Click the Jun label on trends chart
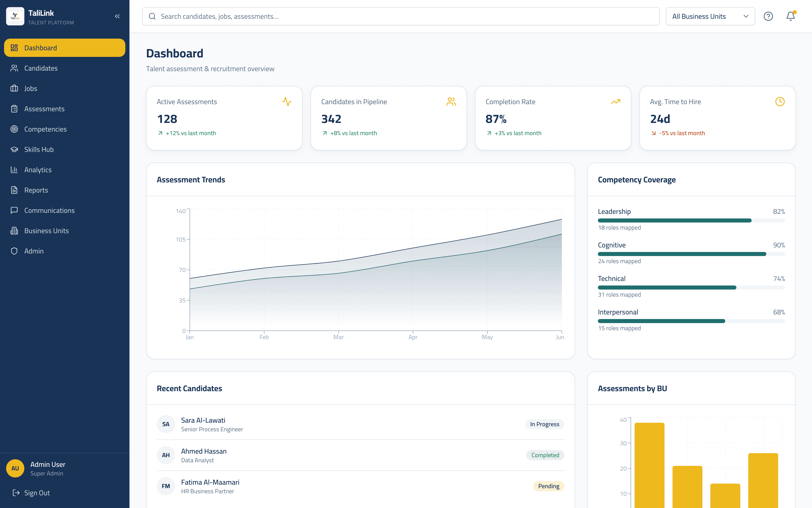Screen dimensions: 812x508 (x=560, y=337)
